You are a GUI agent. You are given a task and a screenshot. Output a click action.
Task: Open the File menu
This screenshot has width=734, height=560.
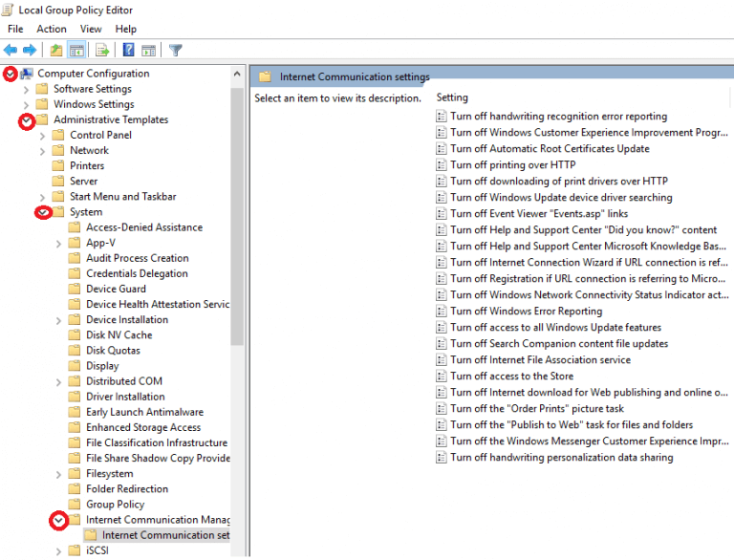pyautogui.click(x=15, y=29)
